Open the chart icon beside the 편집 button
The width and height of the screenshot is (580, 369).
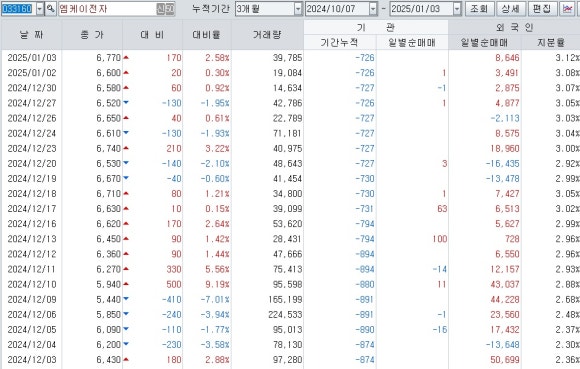click(x=567, y=9)
